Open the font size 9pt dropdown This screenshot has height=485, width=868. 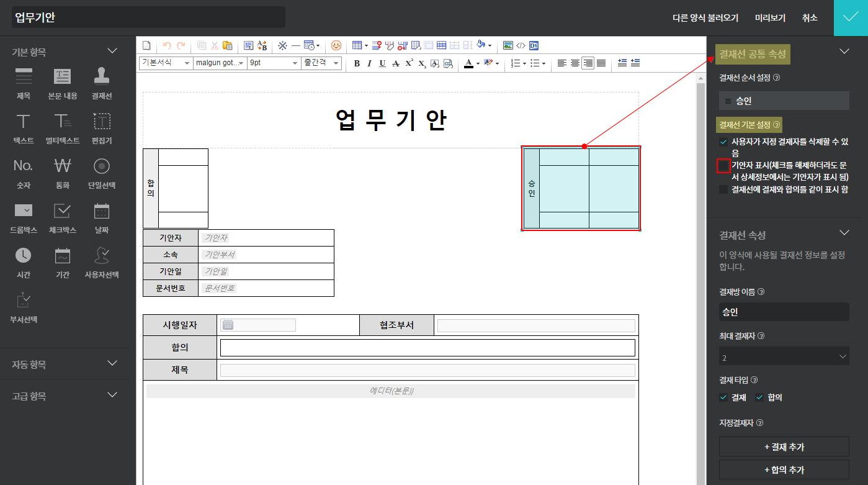tap(274, 63)
